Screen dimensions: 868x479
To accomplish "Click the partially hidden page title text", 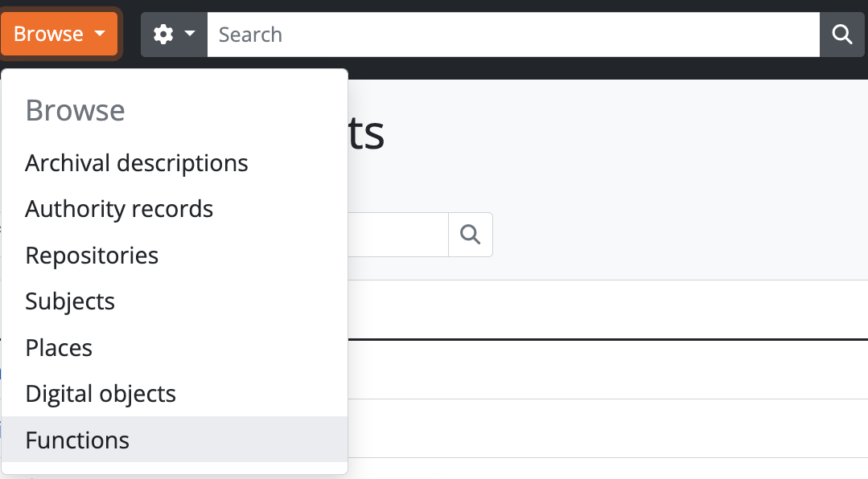I will pos(367,134).
